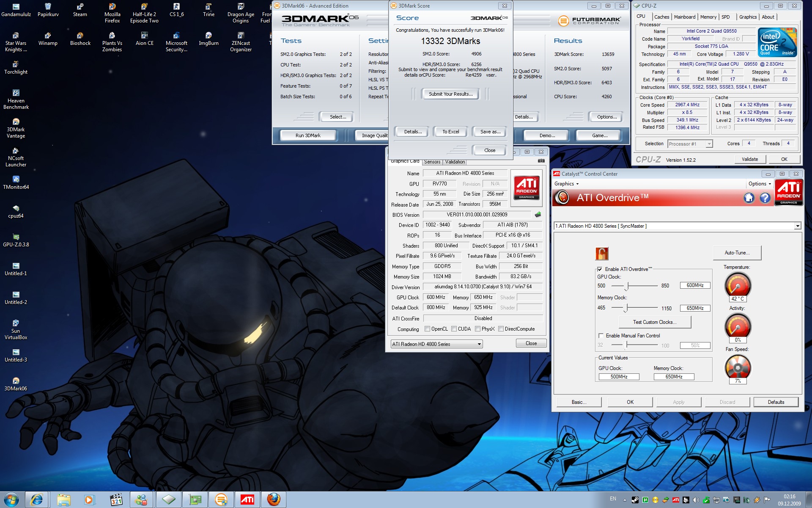This screenshot has width=812, height=508.
Task: Open the ImgBurn desktop icon
Action: pos(208,39)
